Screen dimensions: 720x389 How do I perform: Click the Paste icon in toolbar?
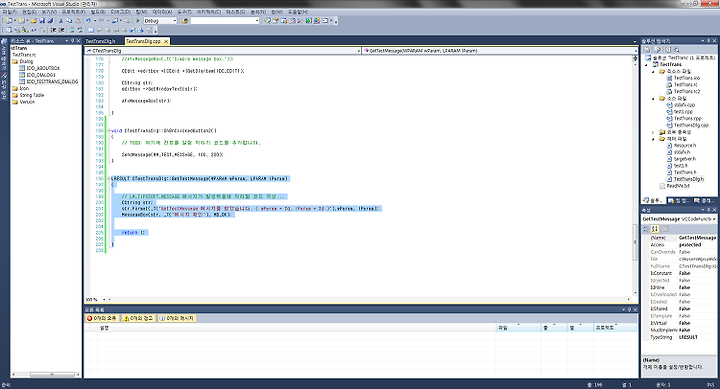[78, 21]
